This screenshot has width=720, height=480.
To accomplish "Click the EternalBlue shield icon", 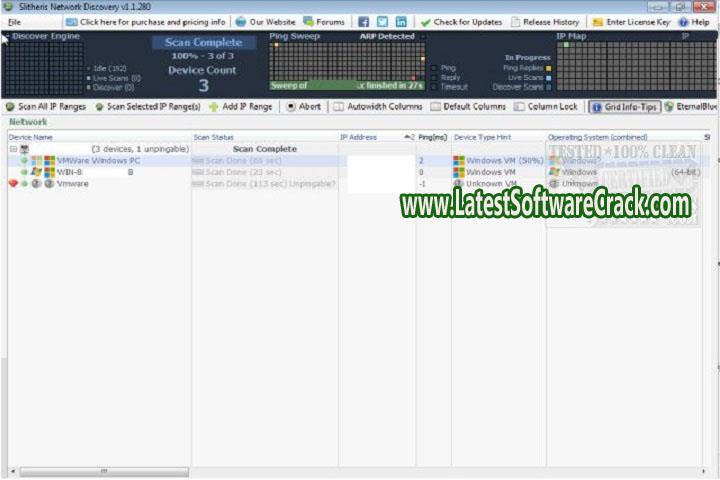I will (669, 107).
